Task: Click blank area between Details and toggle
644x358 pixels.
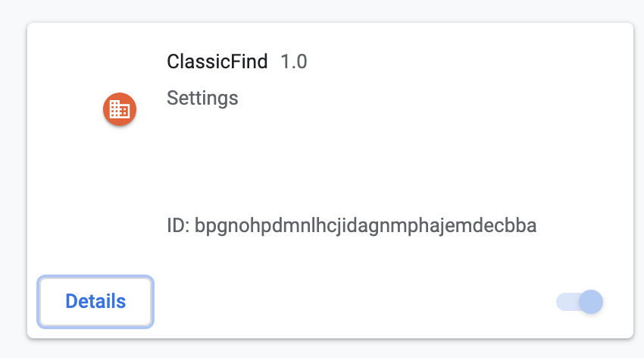Action: [x=353, y=302]
